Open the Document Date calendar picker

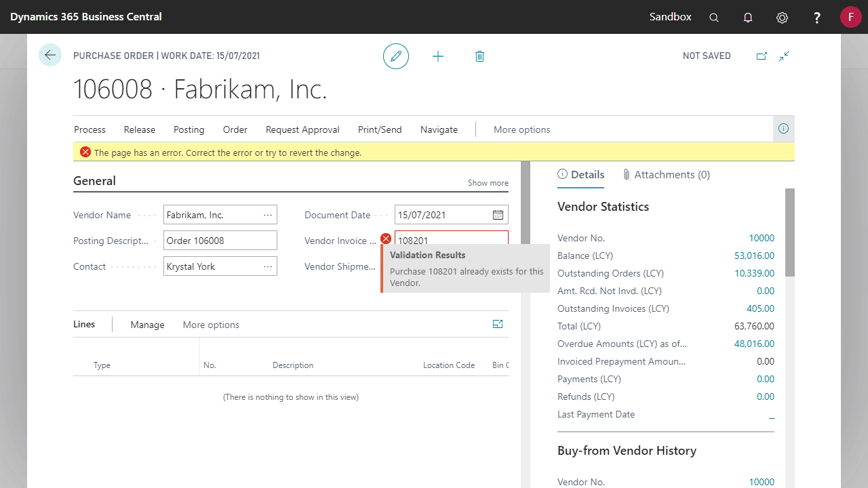[x=498, y=215]
